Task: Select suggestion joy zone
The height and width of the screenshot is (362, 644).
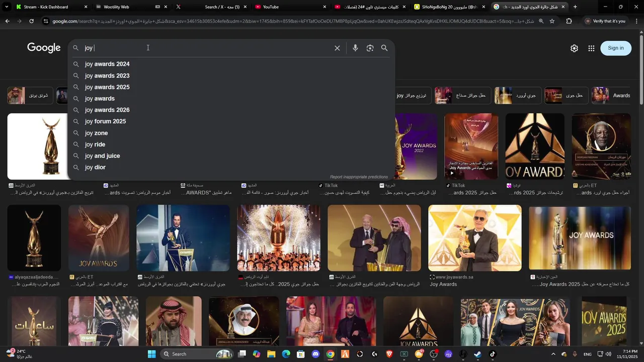Action: coord(231,133)
